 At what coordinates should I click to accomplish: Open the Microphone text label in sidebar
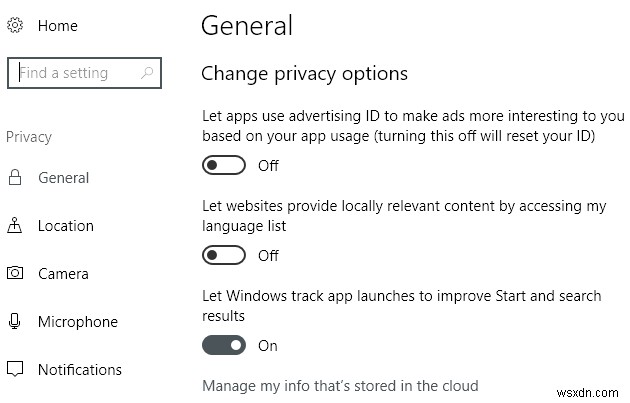[x=78, y=322]
